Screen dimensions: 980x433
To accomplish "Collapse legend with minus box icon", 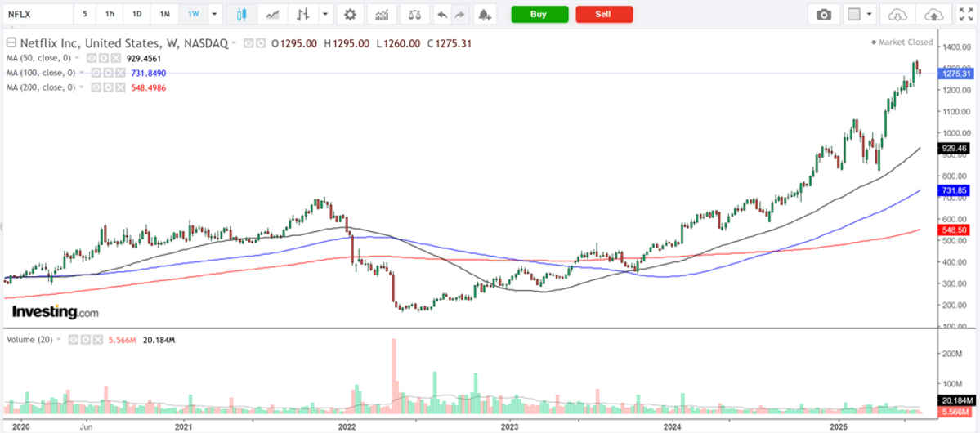I will [11, 43].
